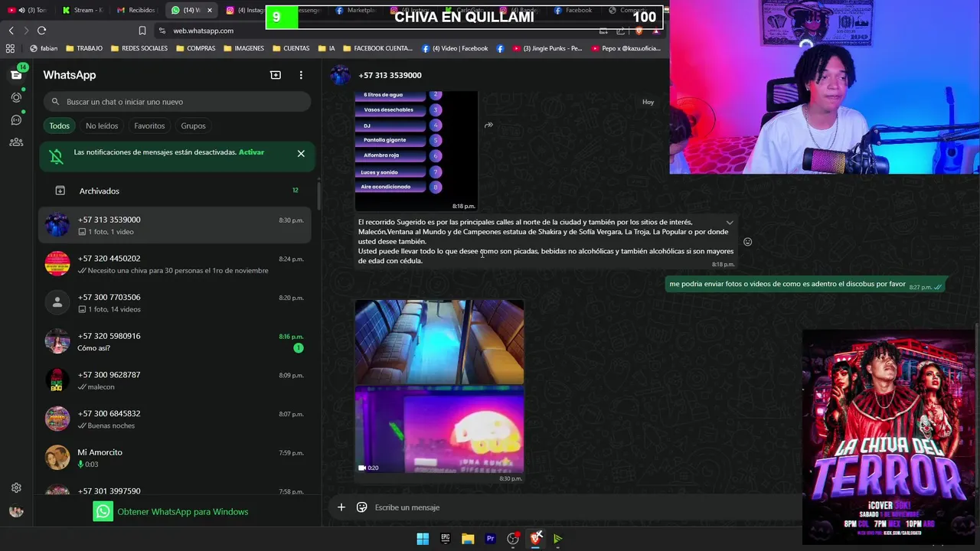
Task: Open the Mi Amorcito chat
Action: tap(175, 458)
